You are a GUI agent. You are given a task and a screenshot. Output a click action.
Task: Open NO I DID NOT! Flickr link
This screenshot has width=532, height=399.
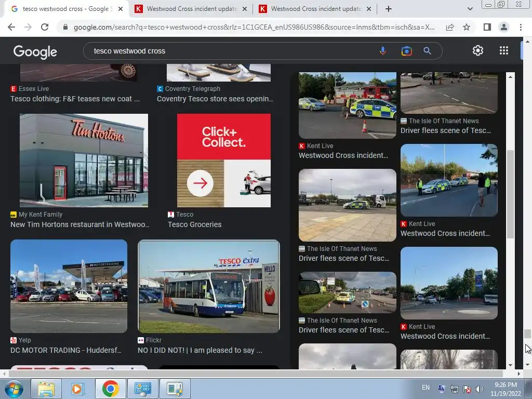[200, 350]
